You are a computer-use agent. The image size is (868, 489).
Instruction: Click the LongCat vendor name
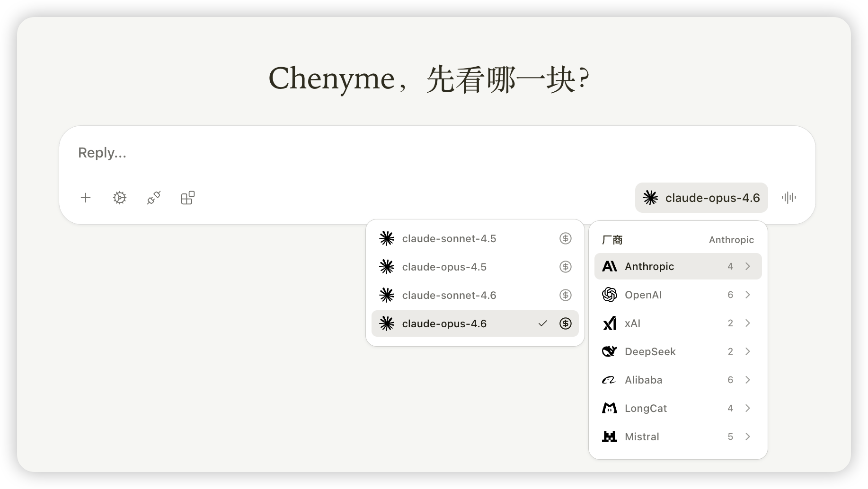646,409
